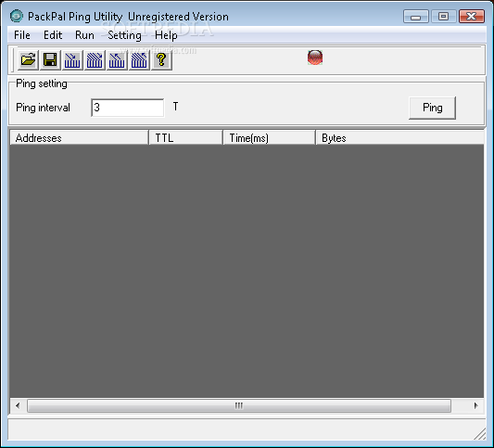Maximize the PackPal Ping Utility window
The width and height of the screenshot is (494, 448).
pyautogui.click(x=444, y=17)
